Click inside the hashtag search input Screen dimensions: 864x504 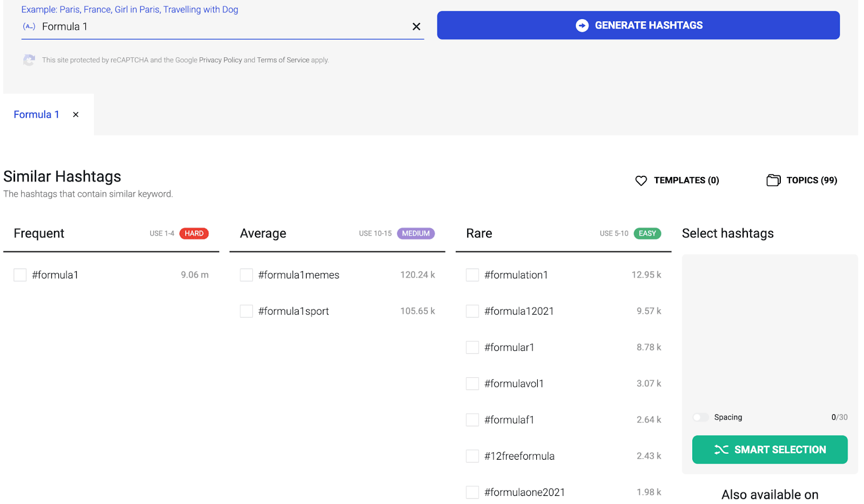(216, 26)
